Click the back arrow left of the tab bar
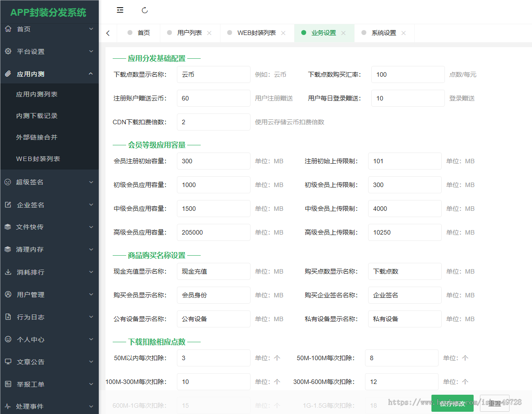The width and height of the screenshot is (532, 414). click(x=109, y=33)
